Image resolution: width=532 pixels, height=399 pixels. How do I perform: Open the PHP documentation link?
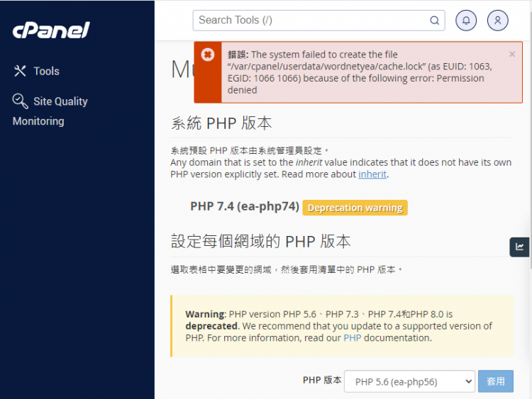tap(352, 338)
